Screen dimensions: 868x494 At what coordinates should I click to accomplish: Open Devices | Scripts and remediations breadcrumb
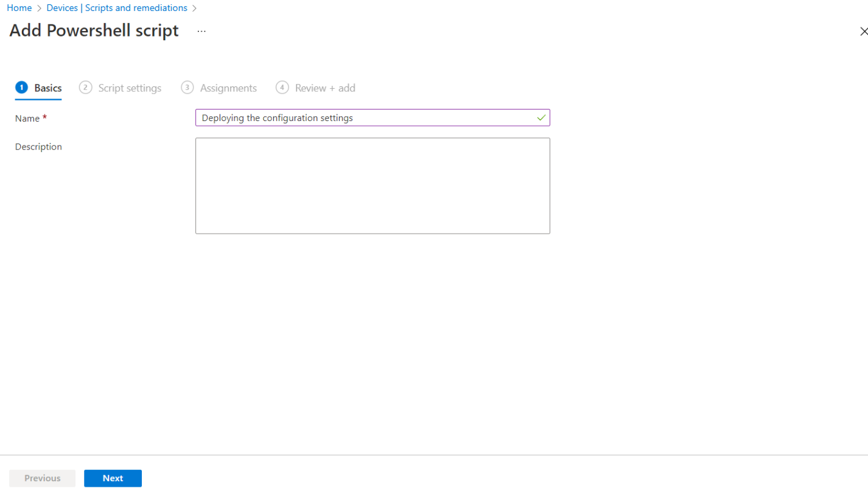click(x=117, y=8)
